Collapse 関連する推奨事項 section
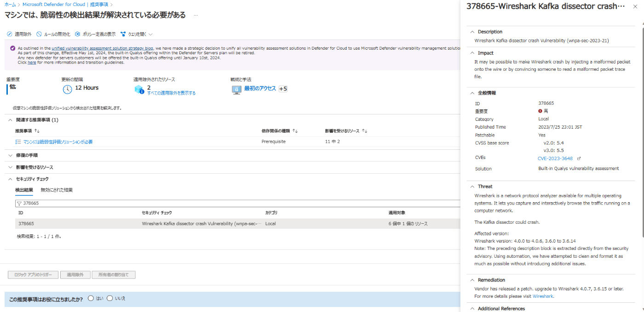The height and width of the screenshot is (312, 644). pyautogui.click(x=11, y=120)
